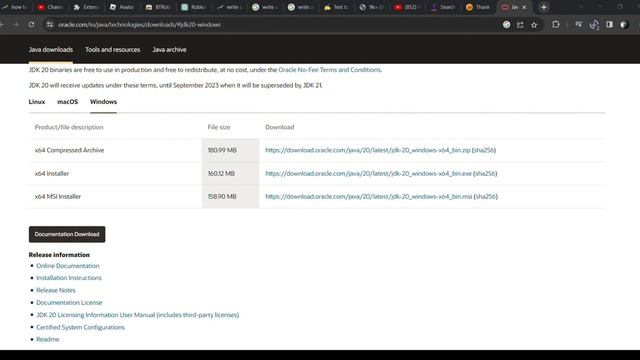Select the Windows tab
640x360 pixels.
(x=103, y=102)
